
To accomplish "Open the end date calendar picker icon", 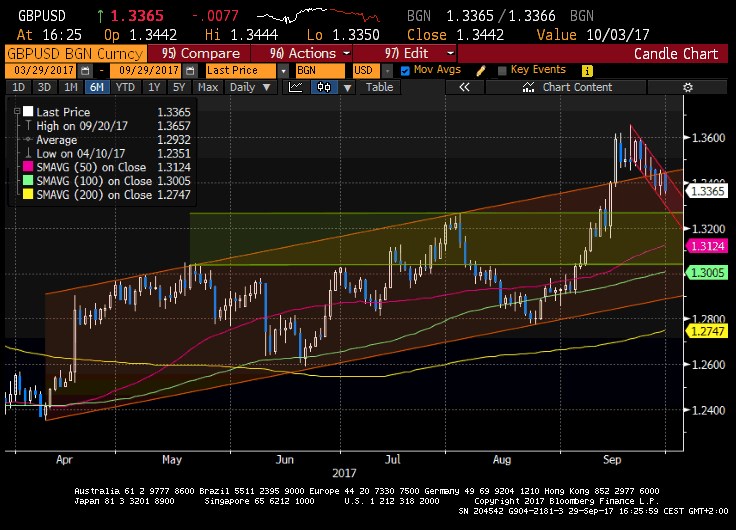I will [x=190, y=71].
